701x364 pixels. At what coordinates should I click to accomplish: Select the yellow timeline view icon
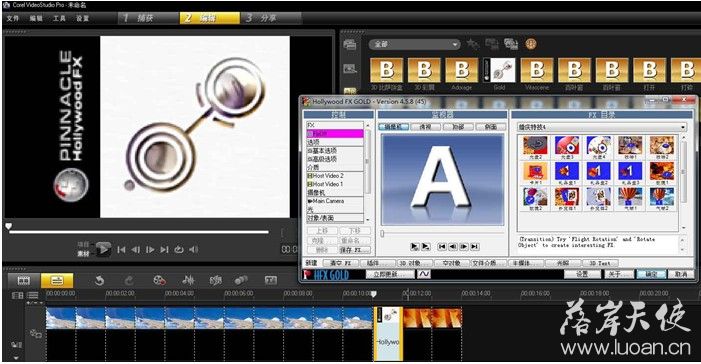57,280
